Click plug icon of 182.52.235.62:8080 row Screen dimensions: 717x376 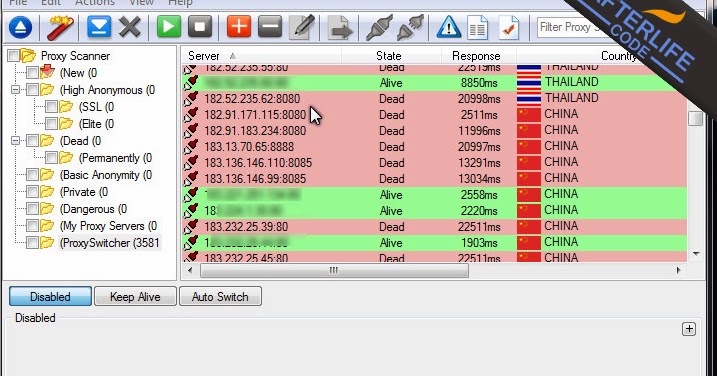(191, 99)
